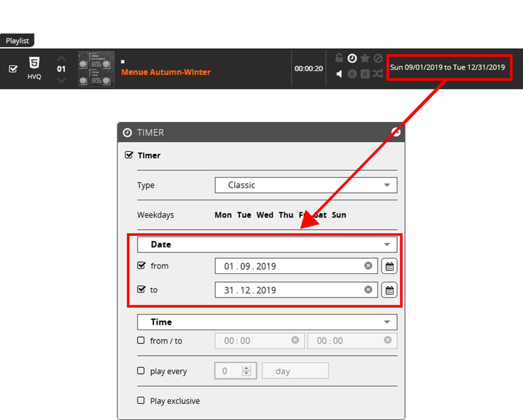Image resolution: width=523 pixels, height=420 pixels.
Task: Select the Mon weekday
Action: click(x=223, y=215)
